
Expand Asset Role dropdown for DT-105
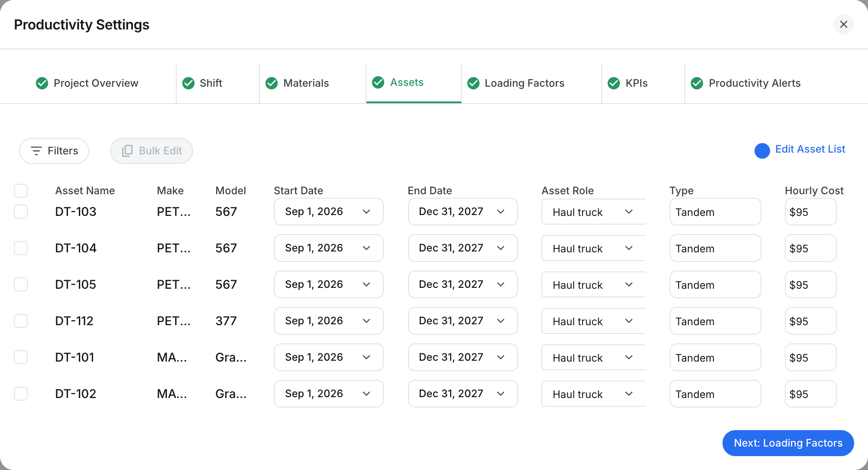[x=593, y=284]
